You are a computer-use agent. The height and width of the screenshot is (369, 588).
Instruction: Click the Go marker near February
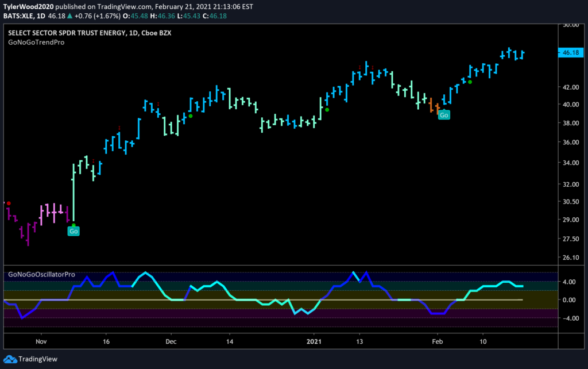[444, 115]
